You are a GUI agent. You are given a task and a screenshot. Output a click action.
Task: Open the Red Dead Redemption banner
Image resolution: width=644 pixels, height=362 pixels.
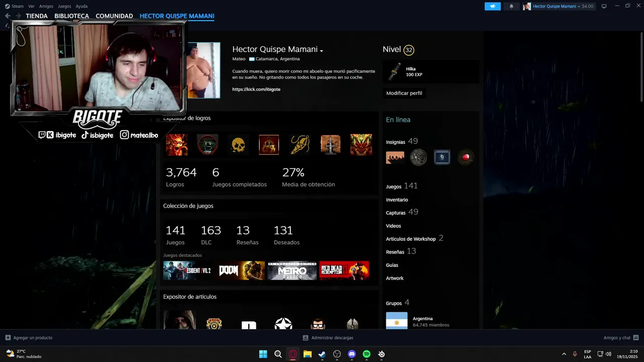344,270
